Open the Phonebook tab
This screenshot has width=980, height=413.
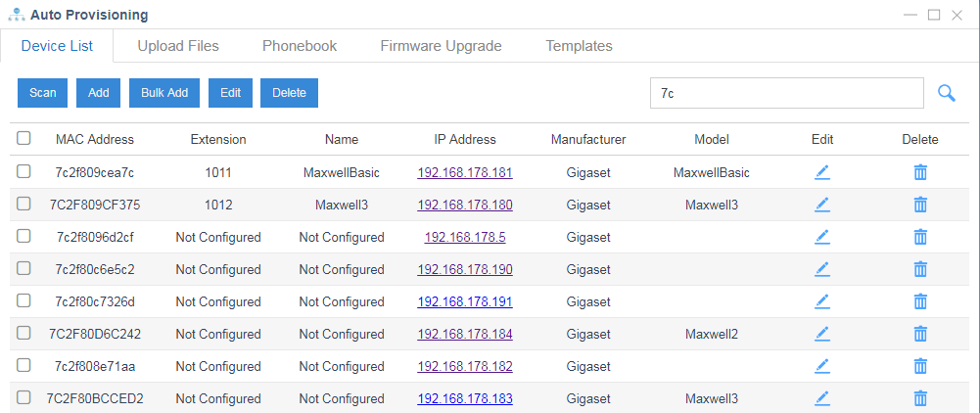[x=300, y=46]
